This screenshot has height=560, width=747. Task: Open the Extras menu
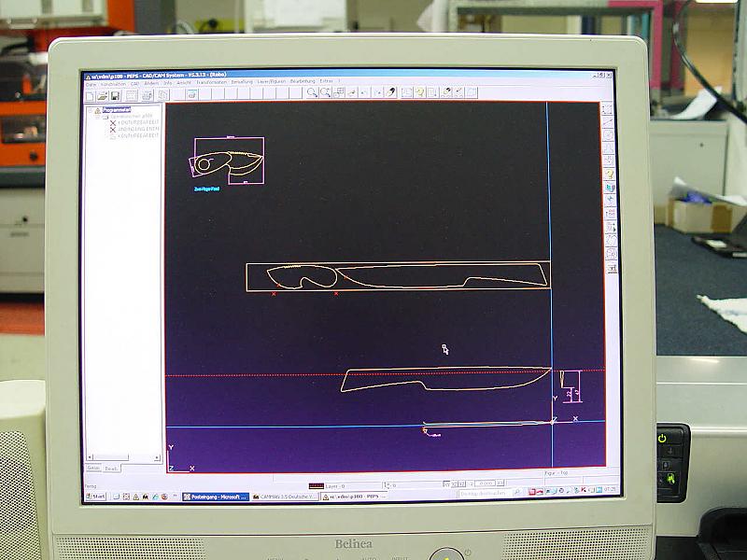point(326,82)
